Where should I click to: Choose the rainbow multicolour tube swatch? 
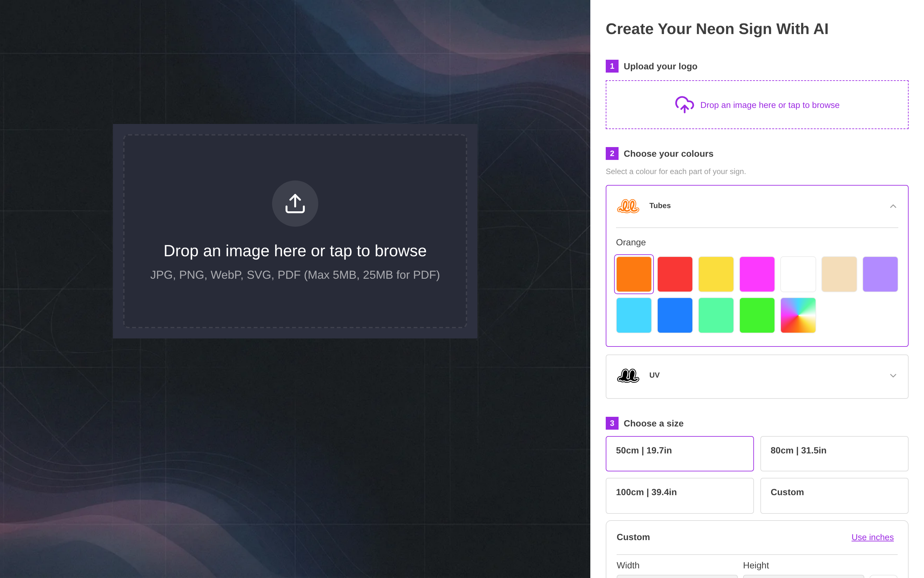point(798,315)
